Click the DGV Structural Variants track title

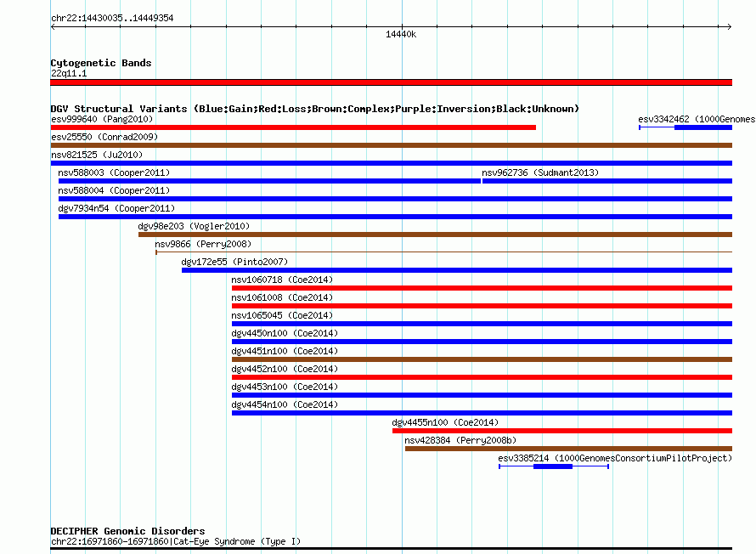click(315, 109)
